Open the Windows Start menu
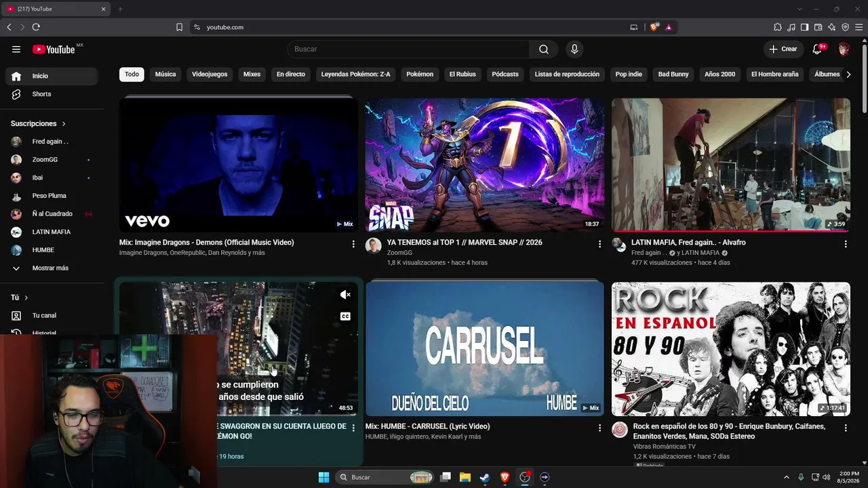The image size is (868, 488). (324, 477)
